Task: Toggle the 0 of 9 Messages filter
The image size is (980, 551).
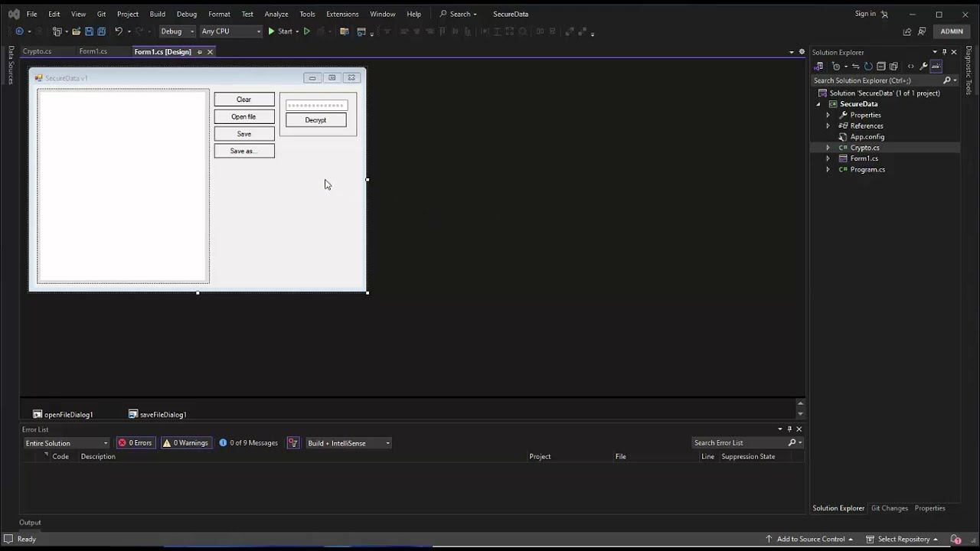Action: coord(248,443)
